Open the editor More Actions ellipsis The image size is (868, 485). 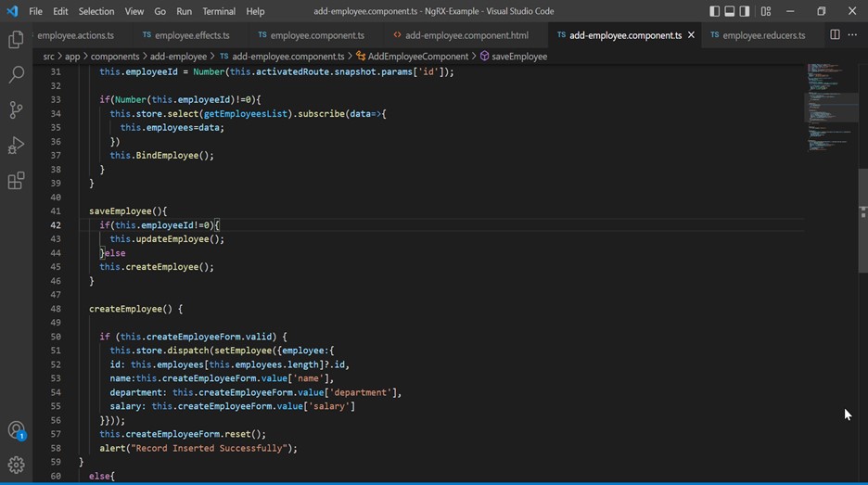(x=852, y=35)
